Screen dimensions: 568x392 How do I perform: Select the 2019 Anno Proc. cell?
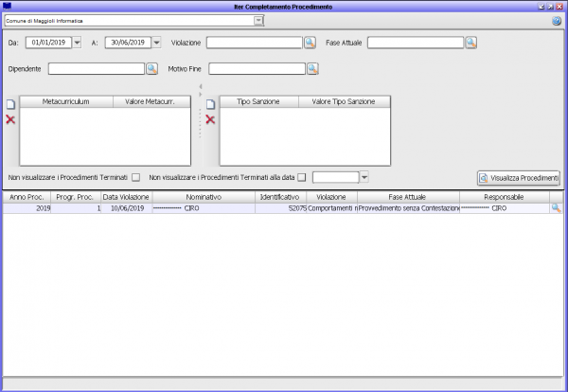[x=27, y=208]
